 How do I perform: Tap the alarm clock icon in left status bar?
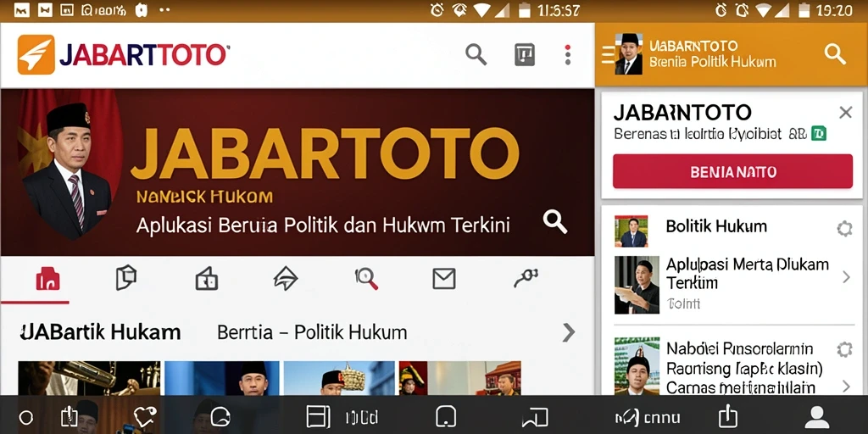pos(437,10)
